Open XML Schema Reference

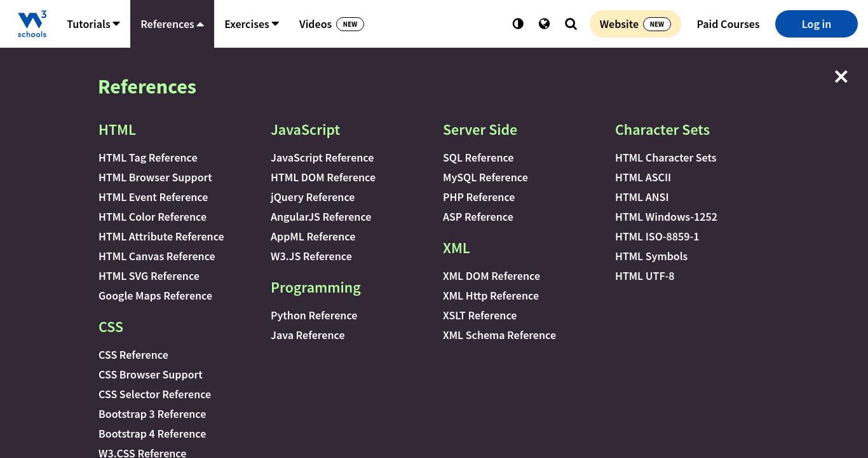coord(499,335)
